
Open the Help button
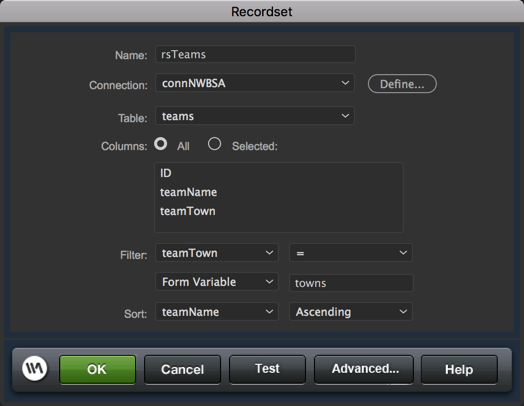click(459, 369)
